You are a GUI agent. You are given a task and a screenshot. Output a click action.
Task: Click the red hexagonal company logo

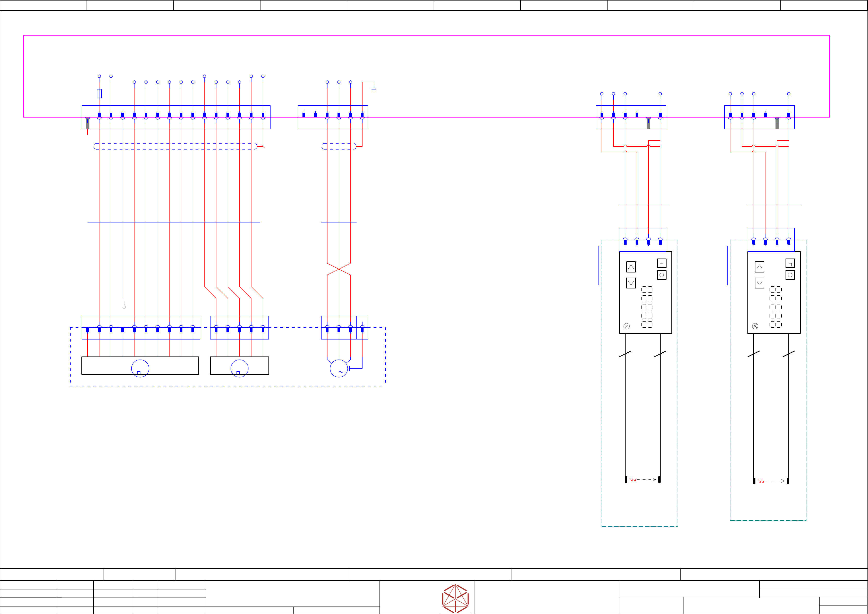click(x=455, y=599)
